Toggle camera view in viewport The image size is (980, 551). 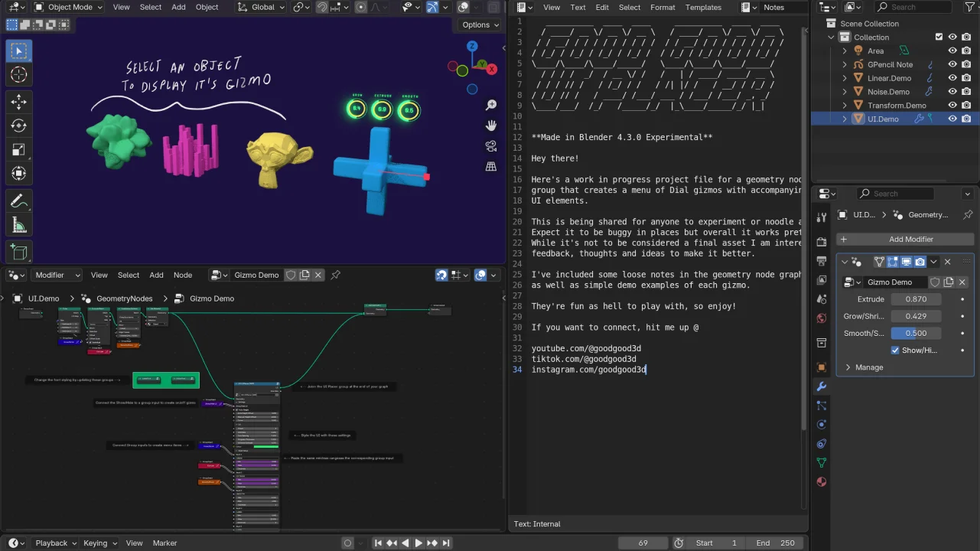pos(491,145)
